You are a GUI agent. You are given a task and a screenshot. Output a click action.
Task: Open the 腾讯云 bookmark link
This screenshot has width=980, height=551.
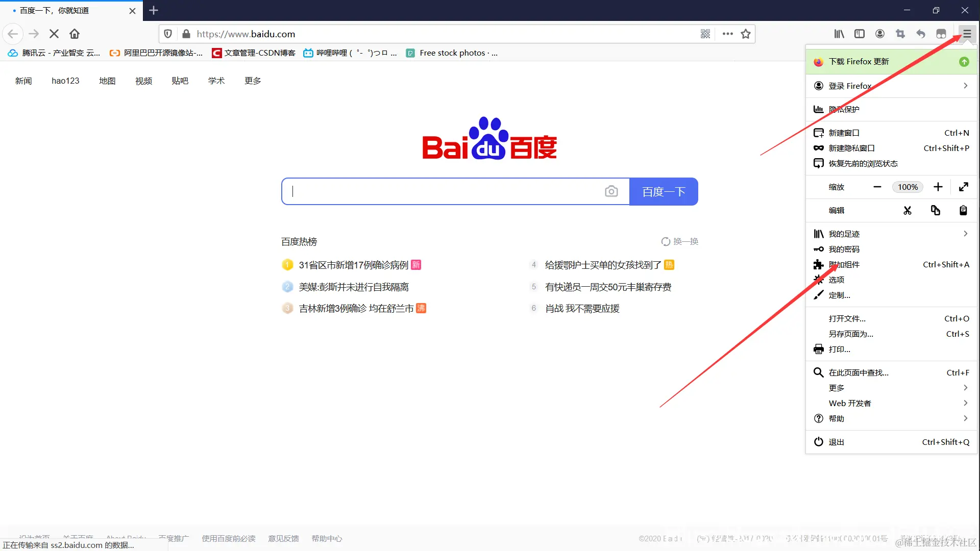coord(54,53)
